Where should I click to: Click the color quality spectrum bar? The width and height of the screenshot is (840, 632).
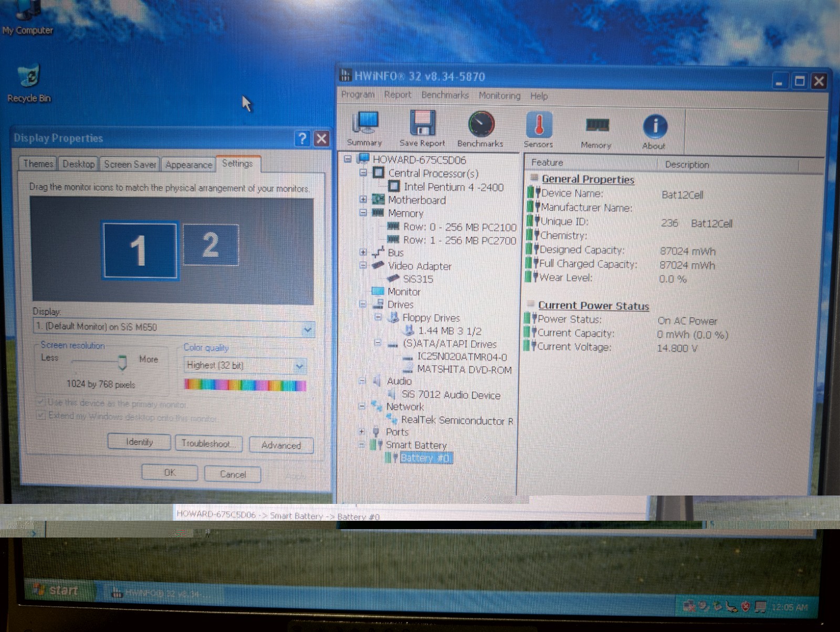pos(245,385)
